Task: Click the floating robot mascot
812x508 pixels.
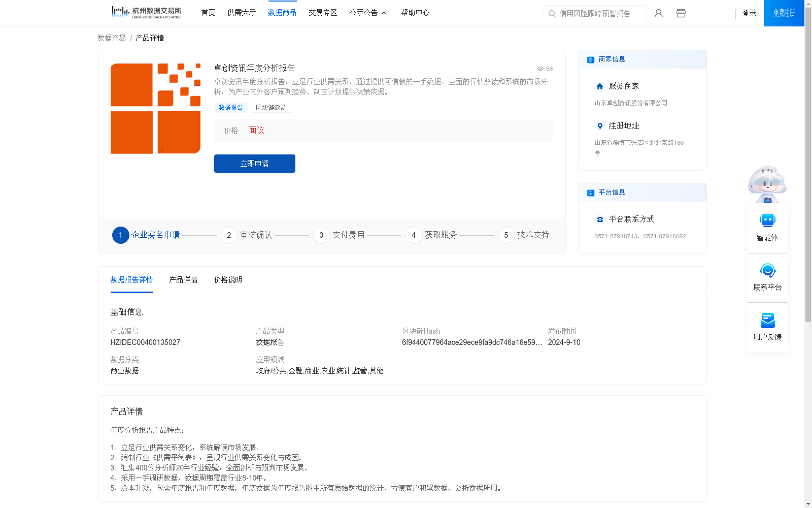Action: point(767,184)
